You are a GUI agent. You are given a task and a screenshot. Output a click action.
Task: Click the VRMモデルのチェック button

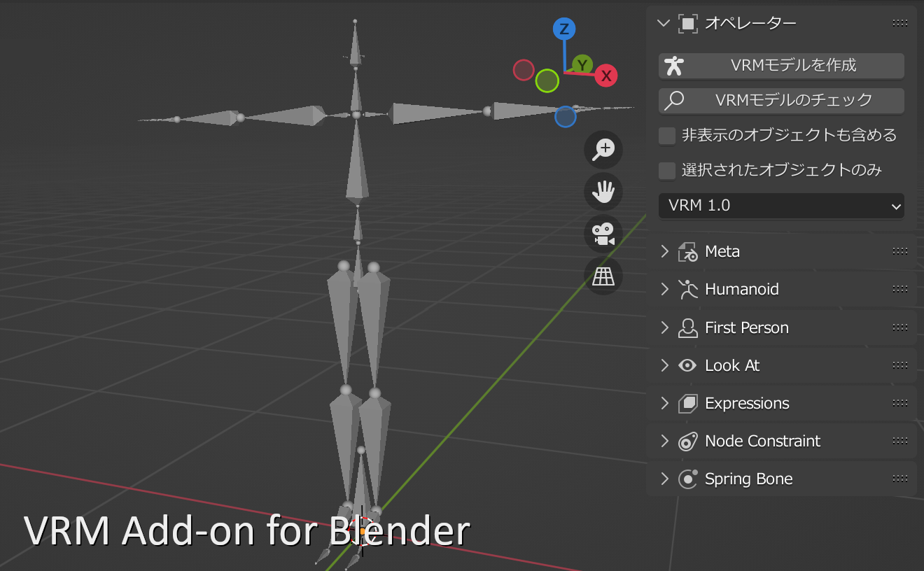coord(781,101)
